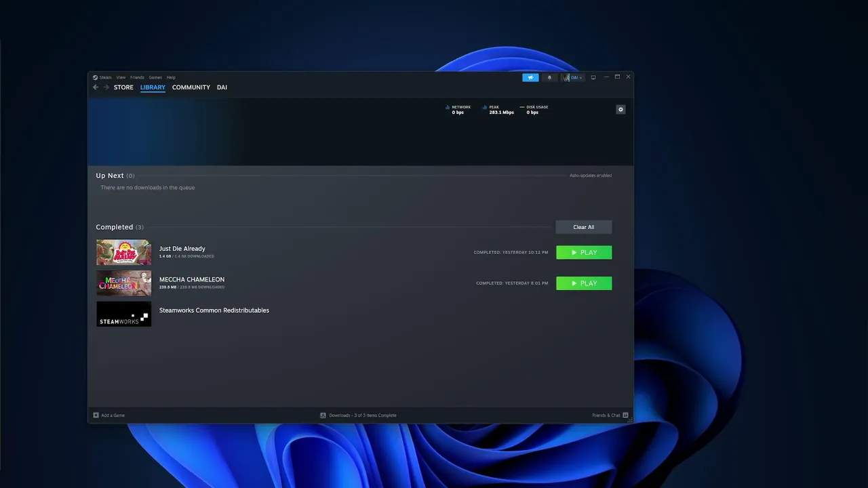Open the Downloads status text
The width and height of the screenshot is (868, 488).
(x=363, y=415)
